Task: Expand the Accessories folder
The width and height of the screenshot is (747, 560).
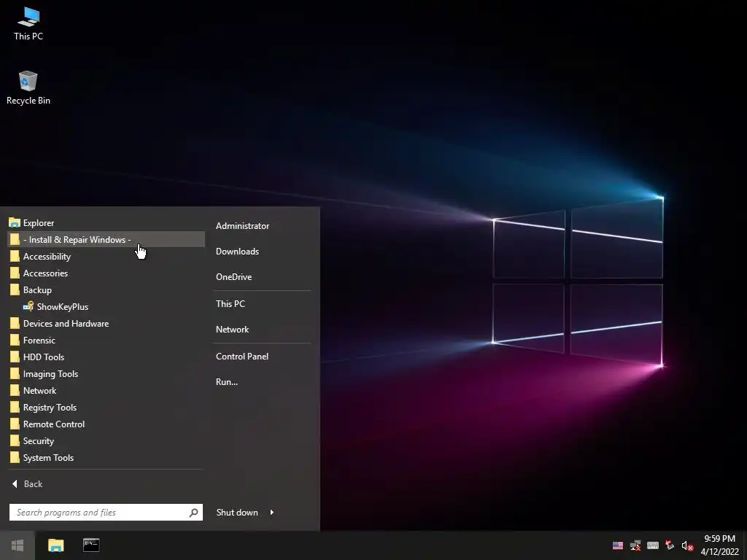Action: coord(106,273)
